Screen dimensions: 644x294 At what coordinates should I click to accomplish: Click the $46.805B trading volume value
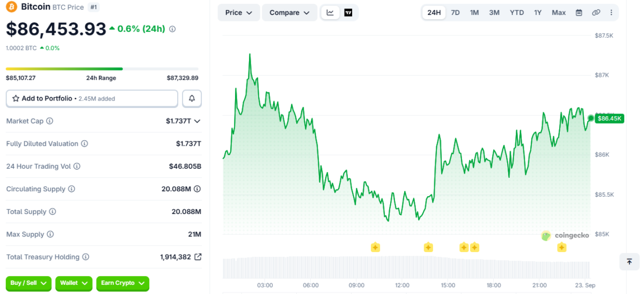point(185,167)
